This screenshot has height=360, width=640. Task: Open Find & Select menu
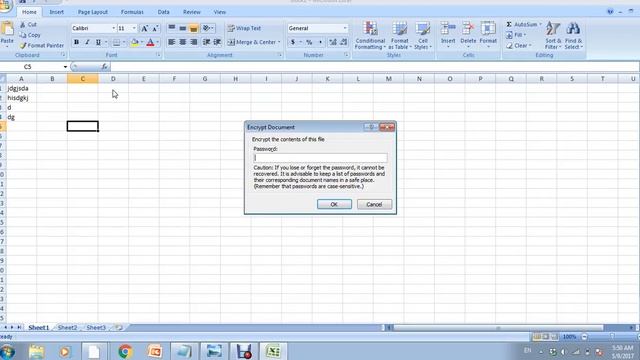click(x=573, y=35)
